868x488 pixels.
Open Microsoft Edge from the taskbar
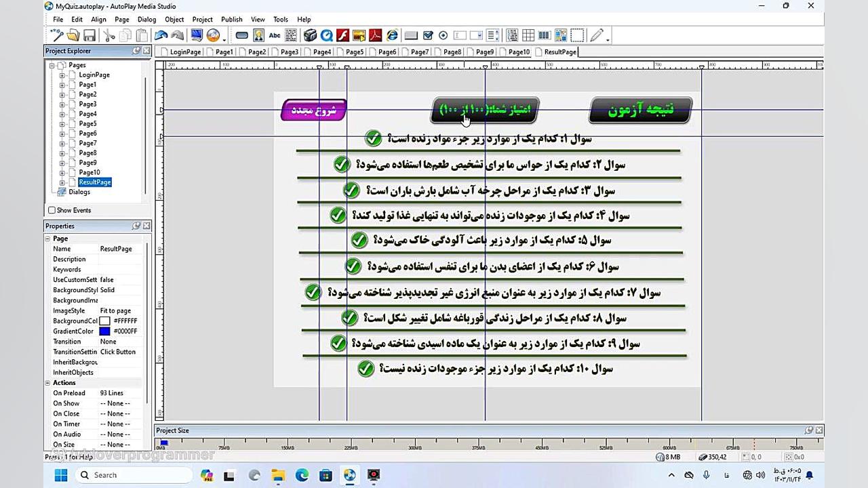(302, 475)
